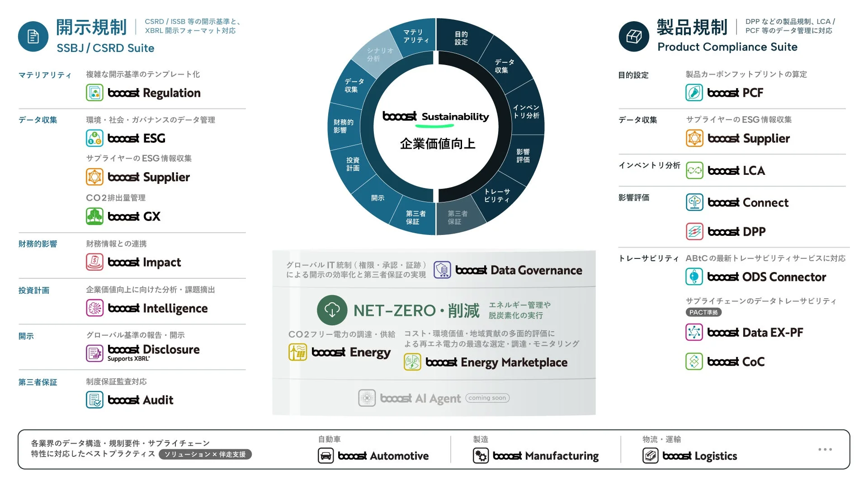Click the 製品カーボンフットプリントの算定 text

pos(746,74)
